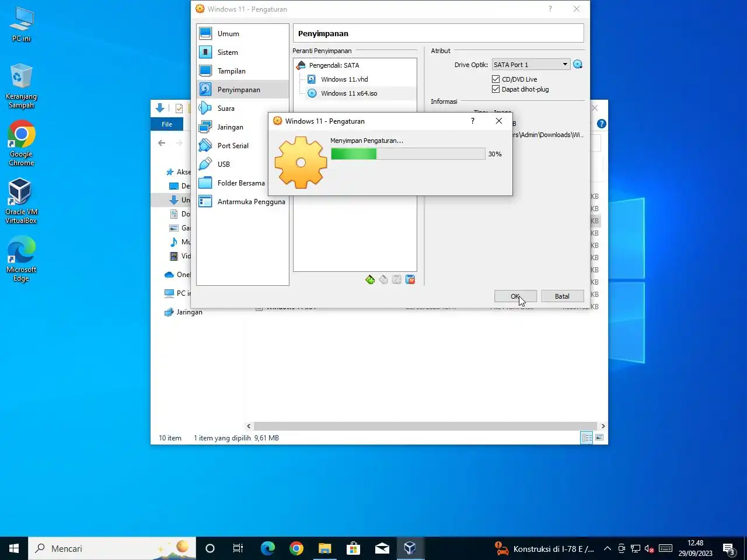Open the Drive Optik SATA Port dropdown
747x560 pixels.
point(530,65)
